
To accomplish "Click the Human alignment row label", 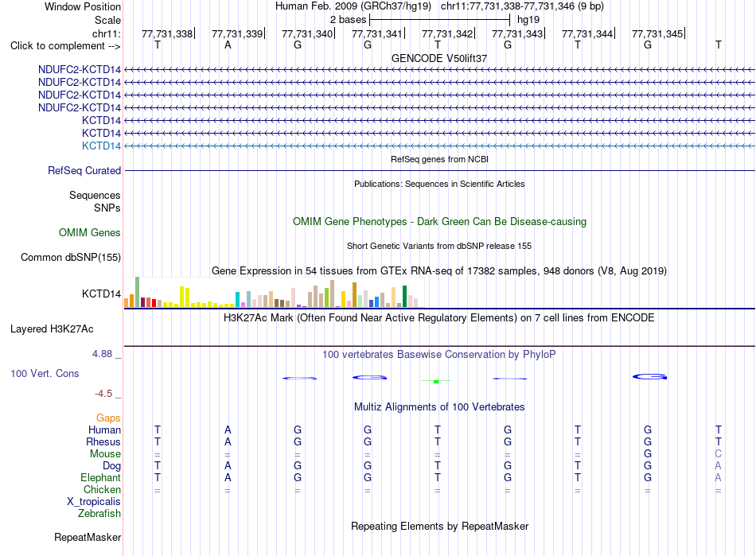I will pos(104,430).
